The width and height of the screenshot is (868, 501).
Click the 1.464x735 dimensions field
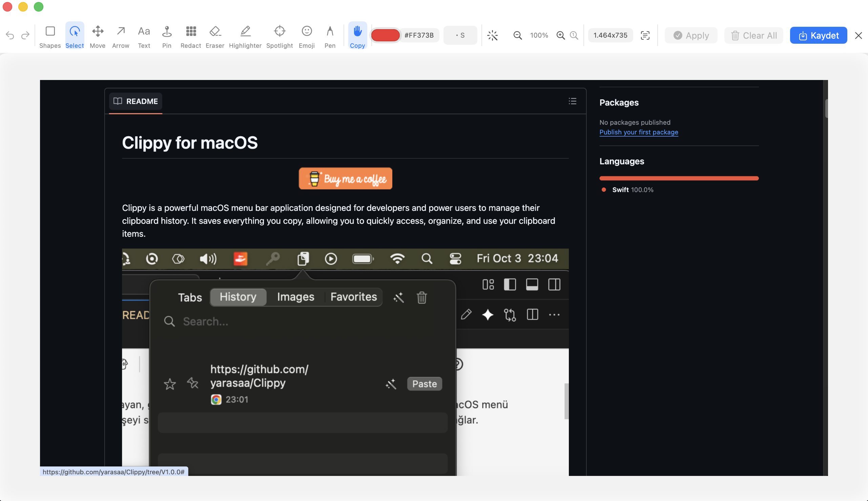(x=611, y=35)
